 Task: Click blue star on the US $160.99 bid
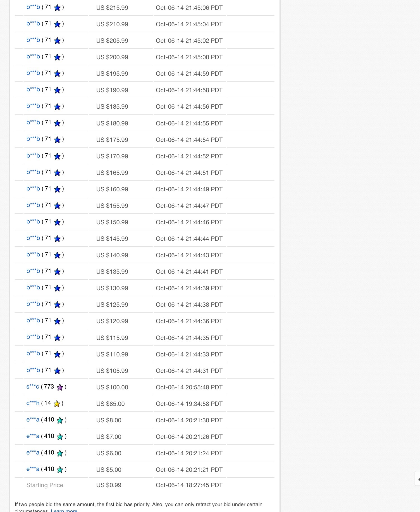[x=57, y=189]
